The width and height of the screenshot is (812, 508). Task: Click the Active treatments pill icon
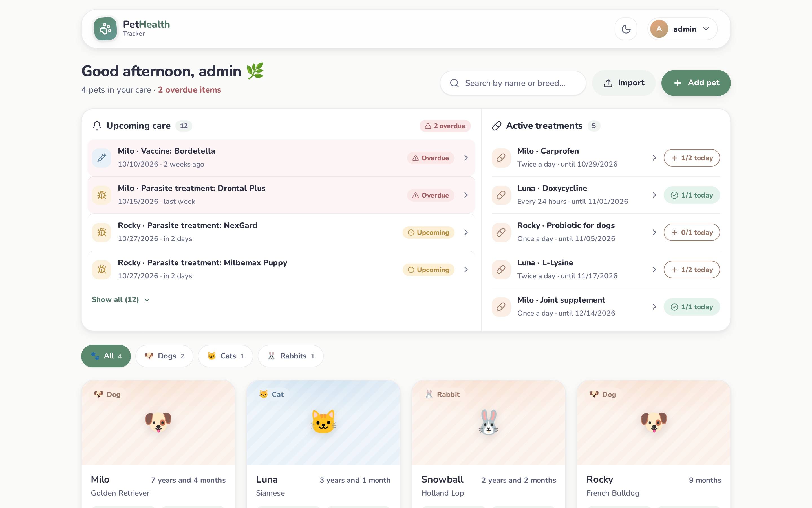click(x=497, y=126)
